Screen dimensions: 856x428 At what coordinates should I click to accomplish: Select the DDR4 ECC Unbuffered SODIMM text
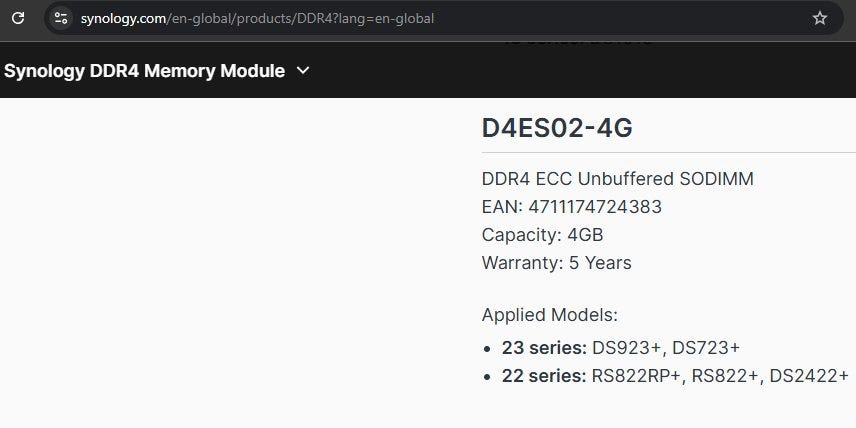click(x=617, y=179)
